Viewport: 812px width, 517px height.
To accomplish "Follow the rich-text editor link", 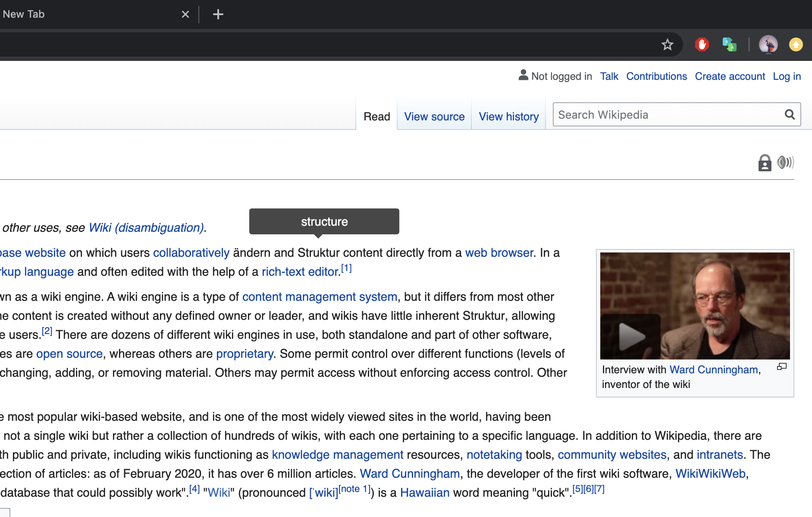I will (x=300, y=271).
